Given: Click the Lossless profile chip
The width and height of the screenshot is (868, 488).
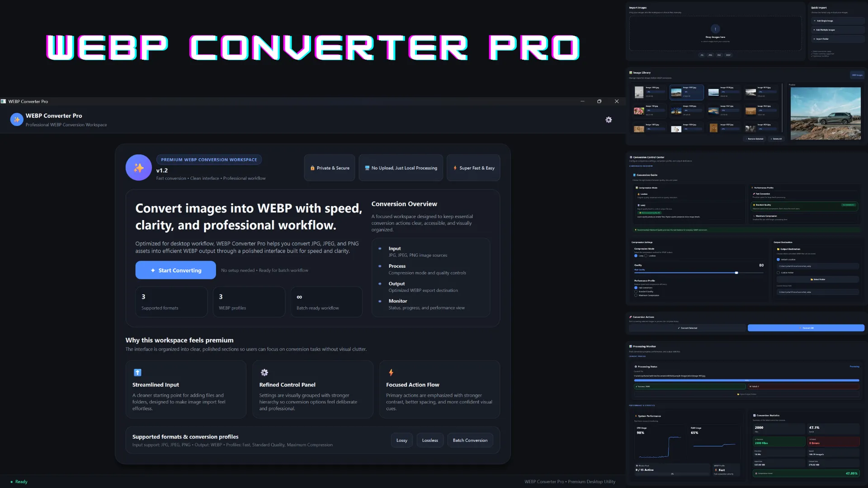Looking at the screenshot, I should coord(430,440).
